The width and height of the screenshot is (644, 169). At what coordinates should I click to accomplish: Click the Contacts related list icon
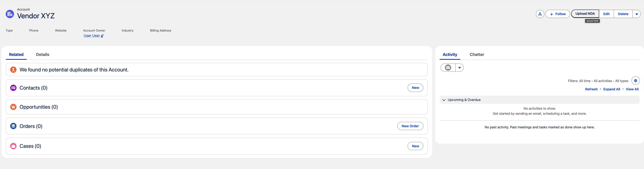coord(13,88)
